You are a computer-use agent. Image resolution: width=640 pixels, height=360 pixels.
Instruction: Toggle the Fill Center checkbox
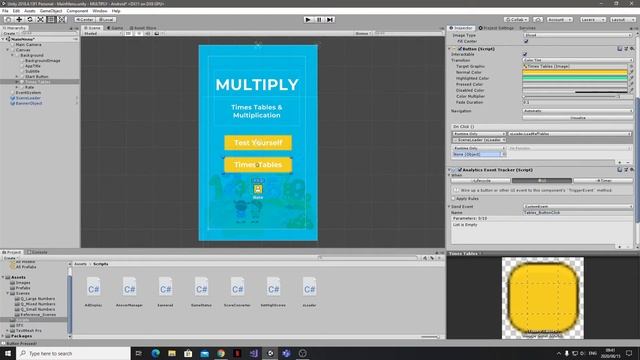click(526, 41)
